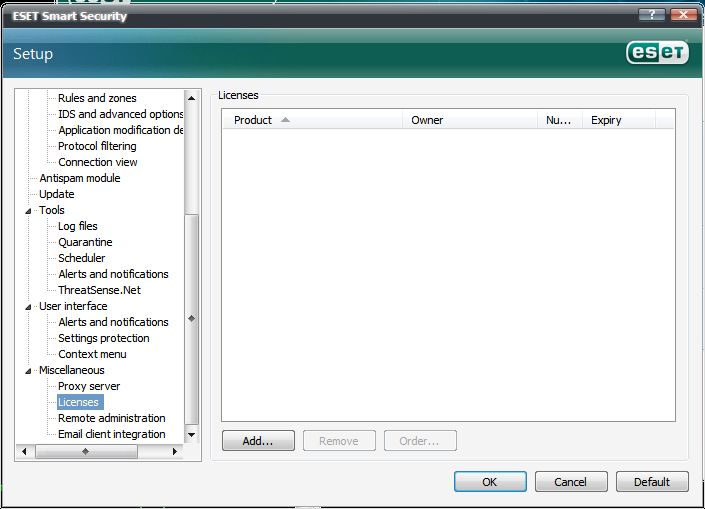Image resolution: width=705 pixels, height=509 pixels.
Task: Click horizontal scrollbar left arrow
Action: click(24, 451)
